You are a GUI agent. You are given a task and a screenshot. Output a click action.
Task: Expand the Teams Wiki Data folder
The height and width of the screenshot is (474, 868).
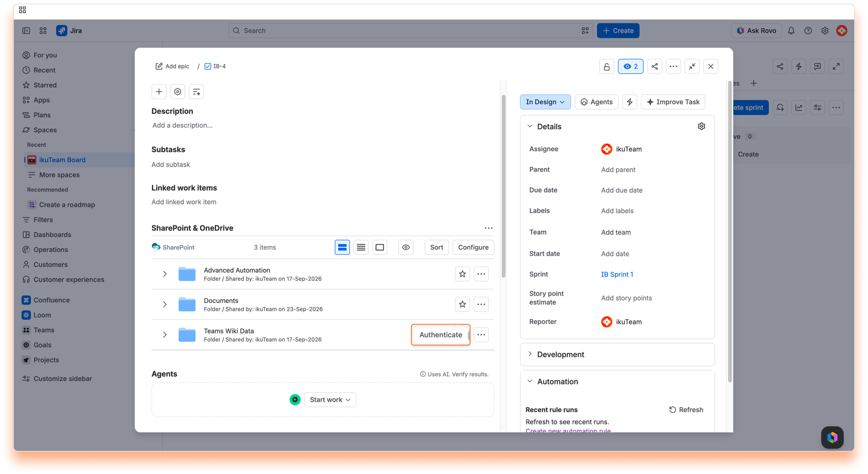[165, 335]
